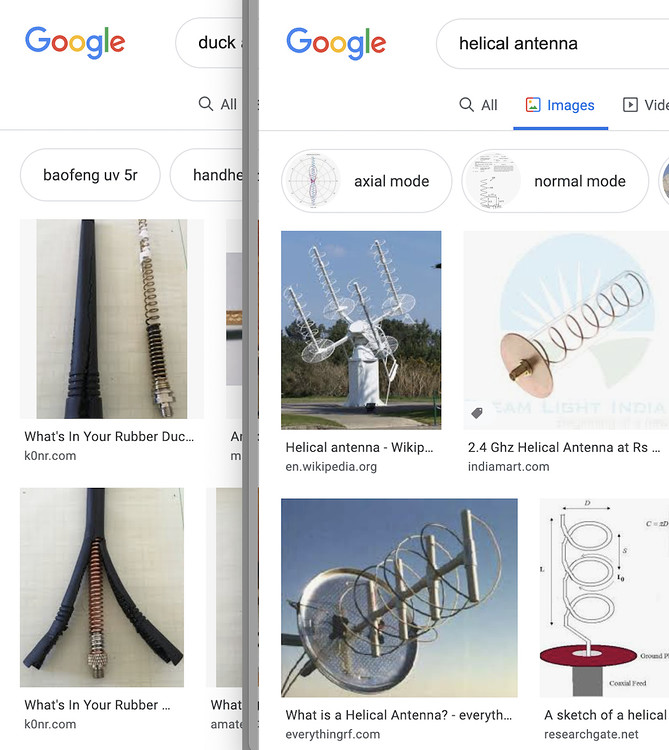Click the Videos tab play icon
The image size is (669, 750).
(x=630, y=105)
